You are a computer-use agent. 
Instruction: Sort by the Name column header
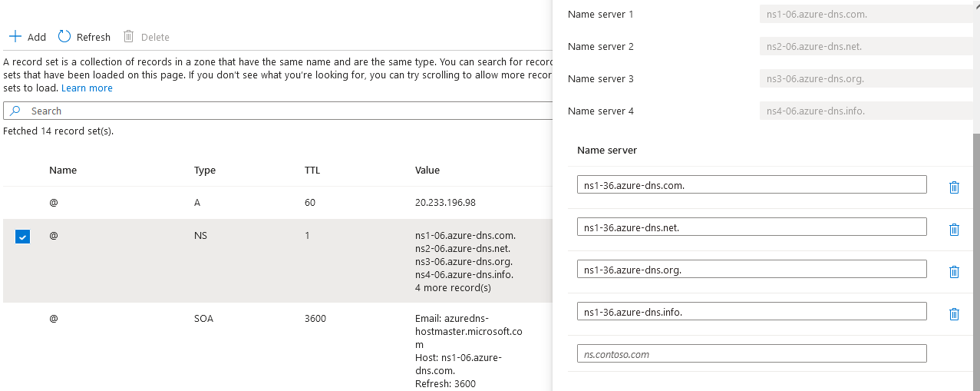tap(63, 171)
